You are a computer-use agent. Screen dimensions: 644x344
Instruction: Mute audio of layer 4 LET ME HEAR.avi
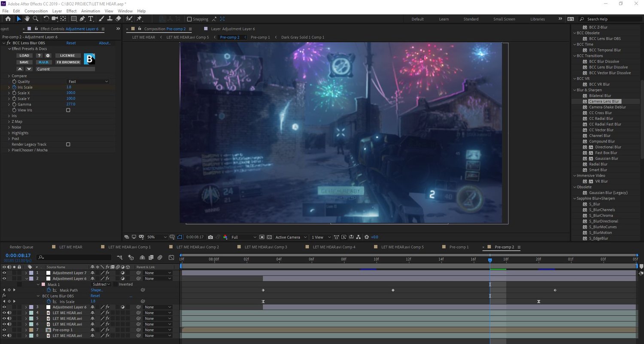point(9,313)
